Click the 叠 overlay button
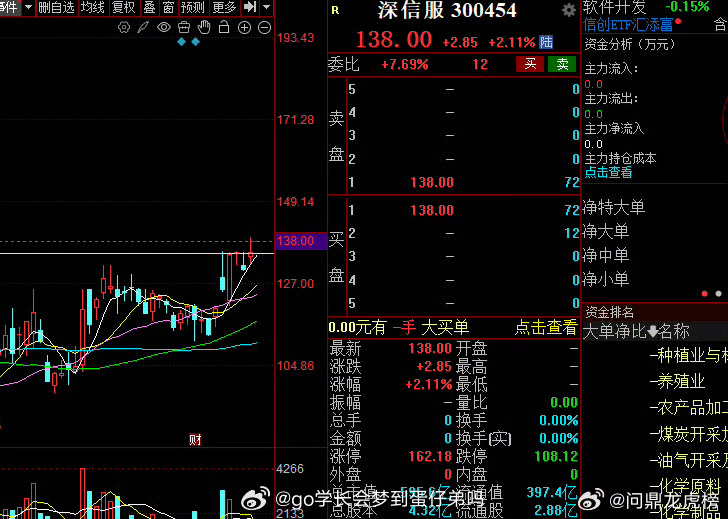The width and height of the screenshot is (728, 519). 150,7
